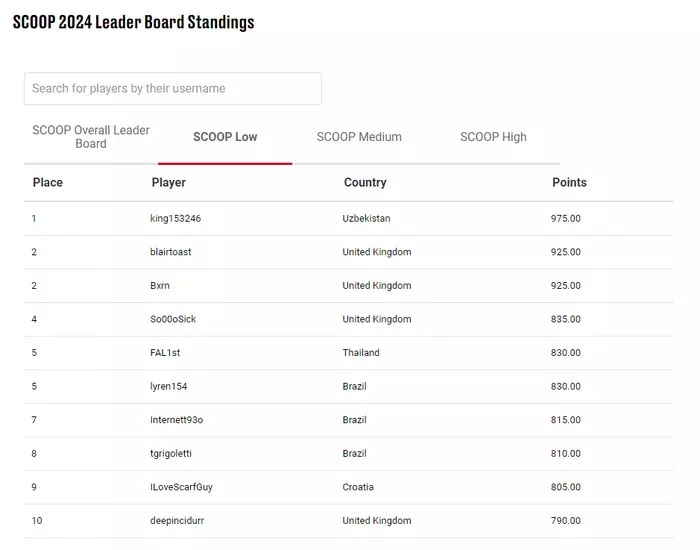Click the Place column header
The height and width of the screenshot is (550, 700).
pyautogui.click(x=48, y=183)
